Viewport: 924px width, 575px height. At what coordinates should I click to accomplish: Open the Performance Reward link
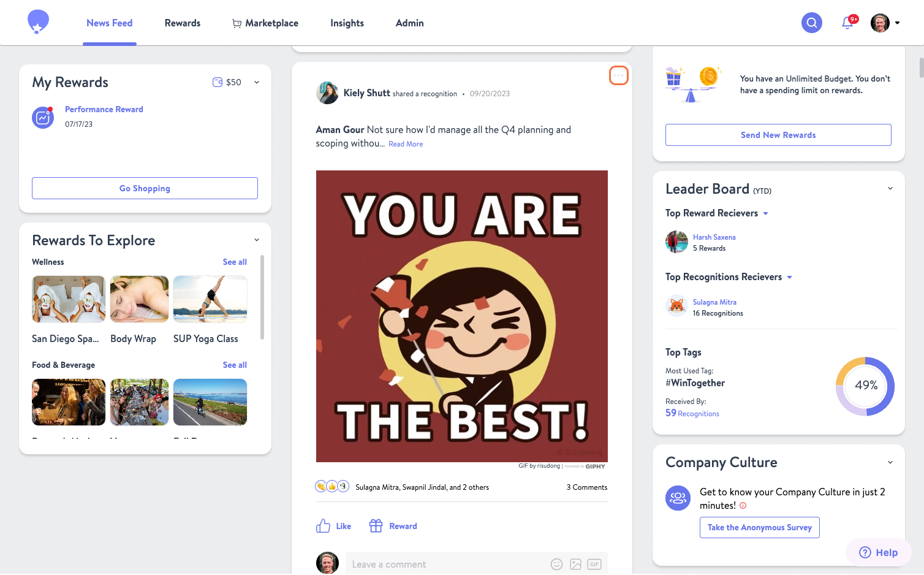104,109
